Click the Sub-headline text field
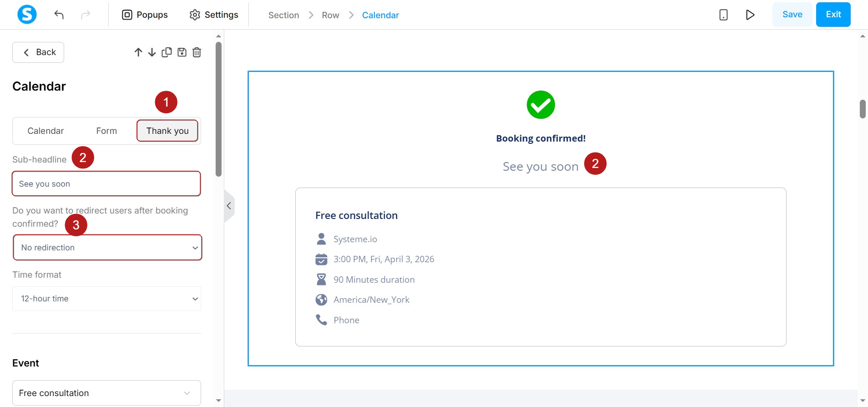 [106, 184]
